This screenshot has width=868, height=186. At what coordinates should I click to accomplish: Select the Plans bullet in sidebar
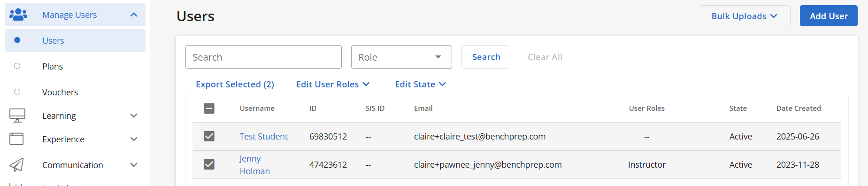click(x=17, y=66)
